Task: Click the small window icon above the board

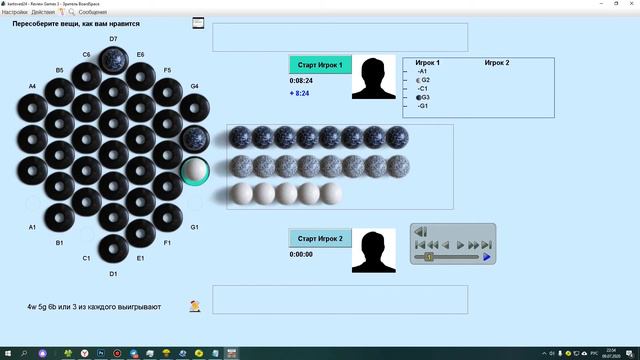Action: (198, 23)
